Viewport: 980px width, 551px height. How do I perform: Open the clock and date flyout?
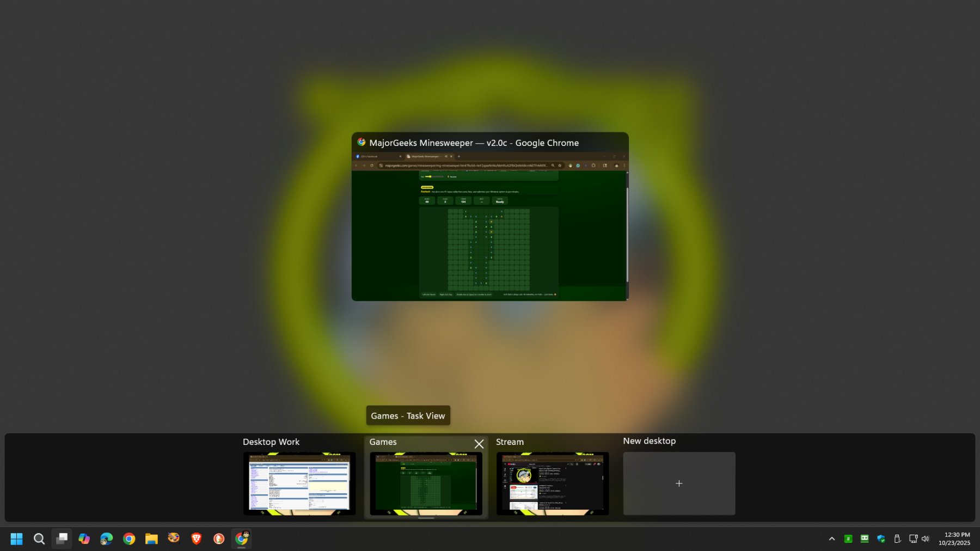pos(954,538)
